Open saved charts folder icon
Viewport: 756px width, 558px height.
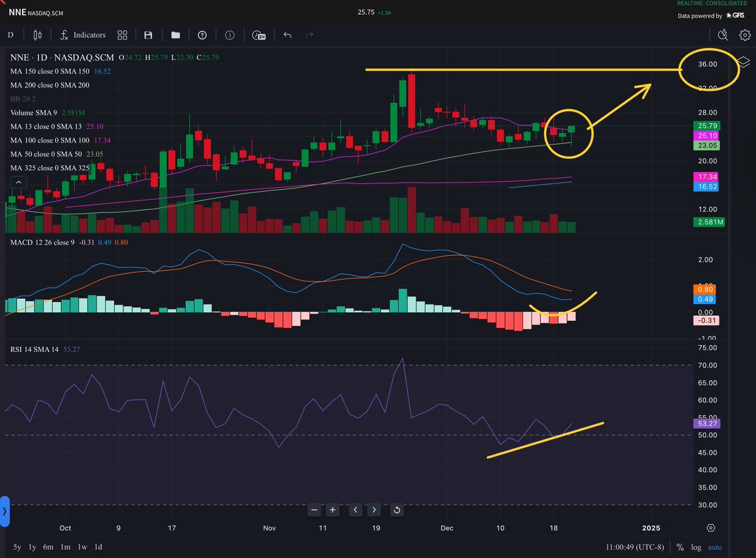[175, 35]
